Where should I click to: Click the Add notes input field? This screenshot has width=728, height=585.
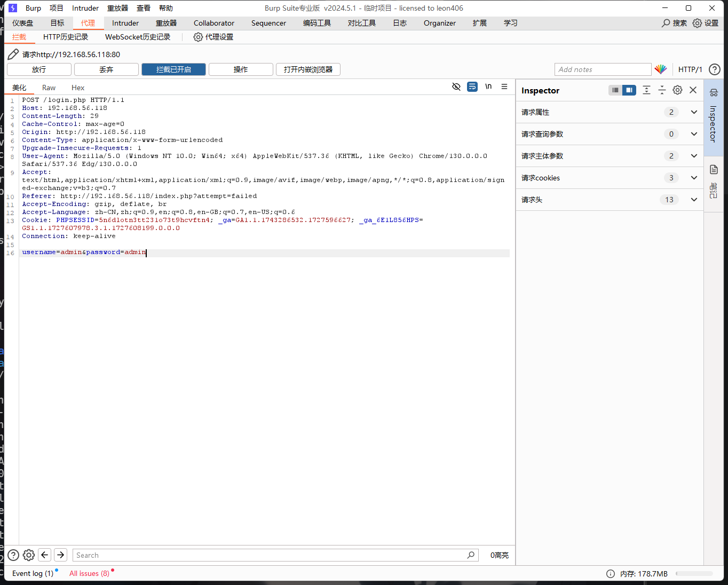coord(603,69)
